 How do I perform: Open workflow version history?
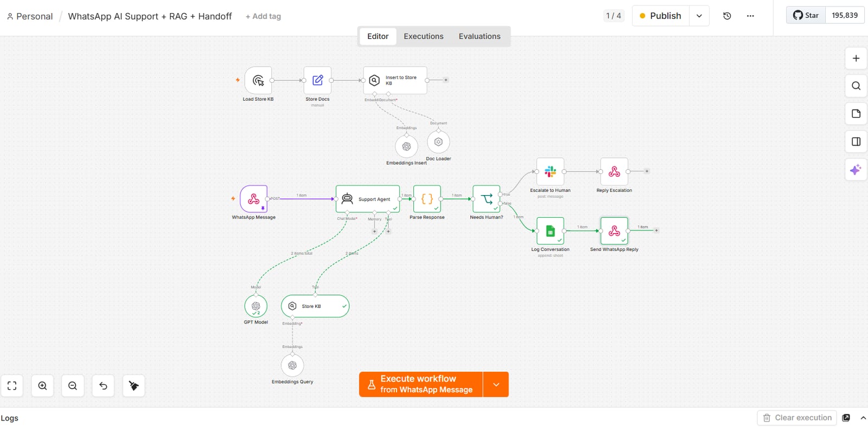point(727,16)
